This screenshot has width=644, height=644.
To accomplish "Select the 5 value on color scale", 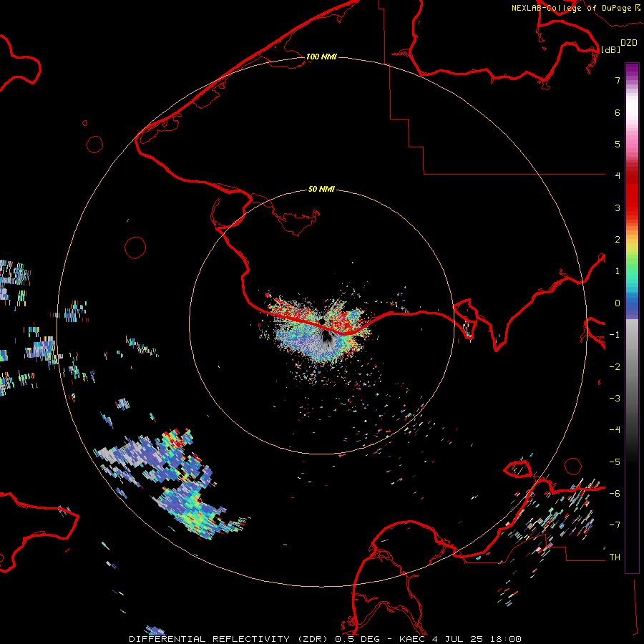I will click(x=618, y=144).
